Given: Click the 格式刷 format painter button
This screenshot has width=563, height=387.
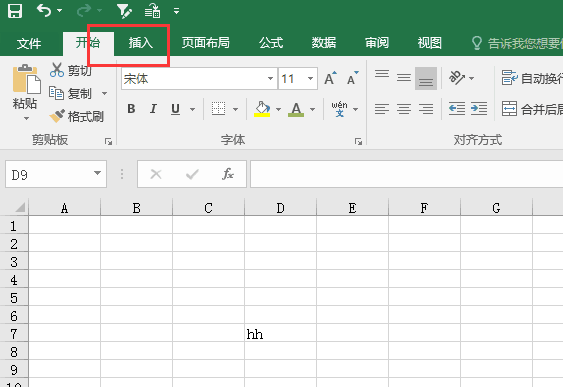Looking at the screenshot, I should (x=76, y=116).
